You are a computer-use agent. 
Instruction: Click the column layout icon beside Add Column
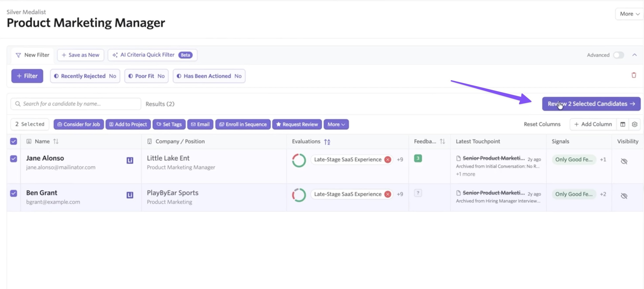(623, 124)
